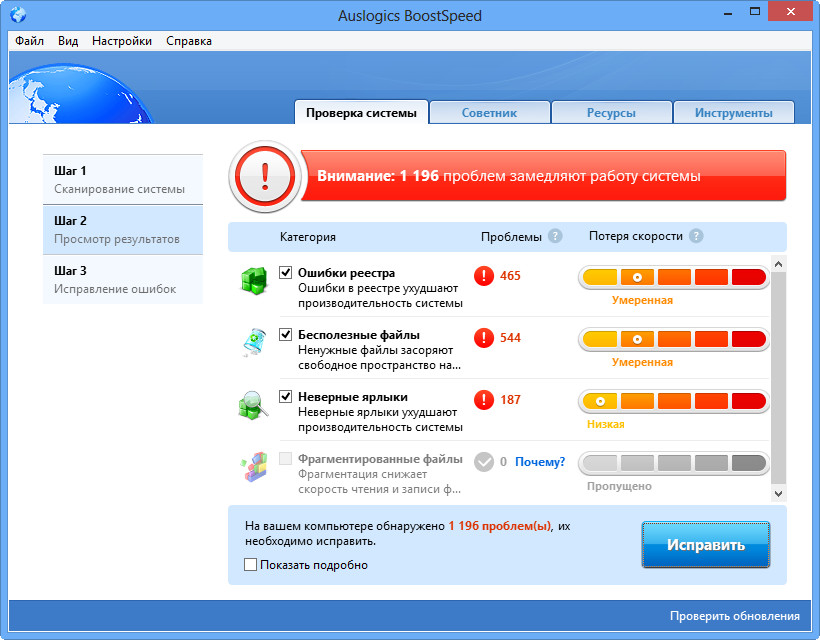Click the red Внимание 1 196 проблем banner

544,176
